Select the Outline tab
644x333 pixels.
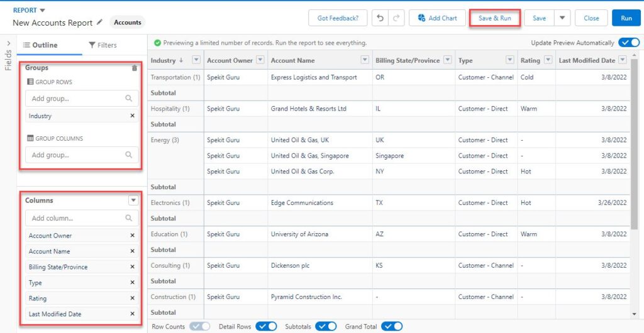(40, 45)
